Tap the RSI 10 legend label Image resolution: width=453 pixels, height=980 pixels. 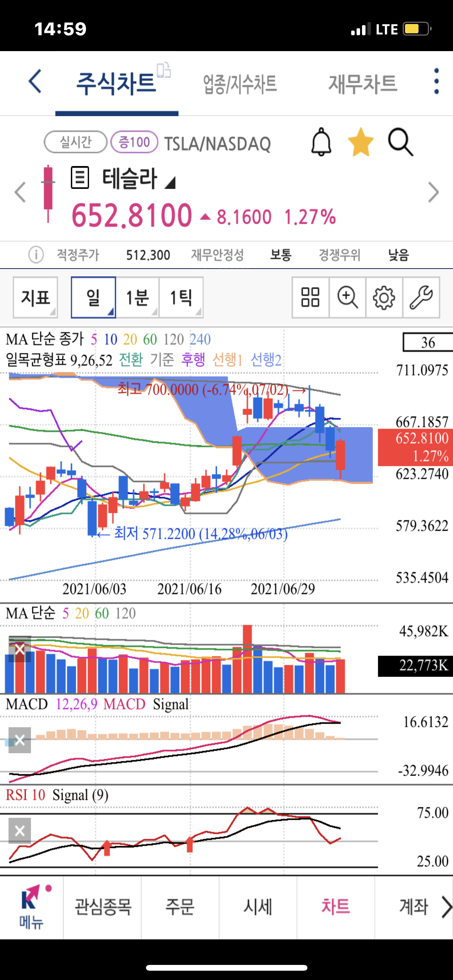[26, 795]
